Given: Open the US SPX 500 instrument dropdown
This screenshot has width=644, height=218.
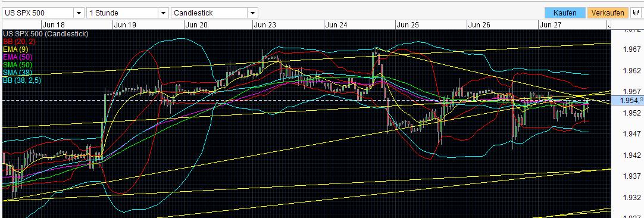Looking at the screenshot, I should [x=43, y=13].
